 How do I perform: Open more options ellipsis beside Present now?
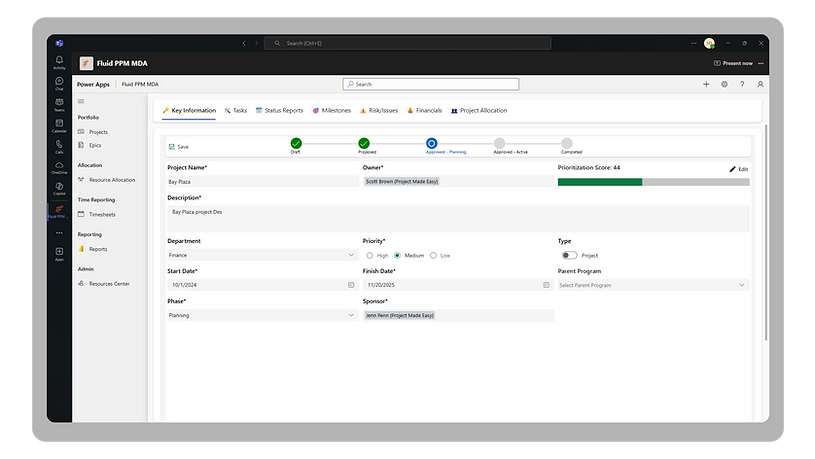click(761, 63)
